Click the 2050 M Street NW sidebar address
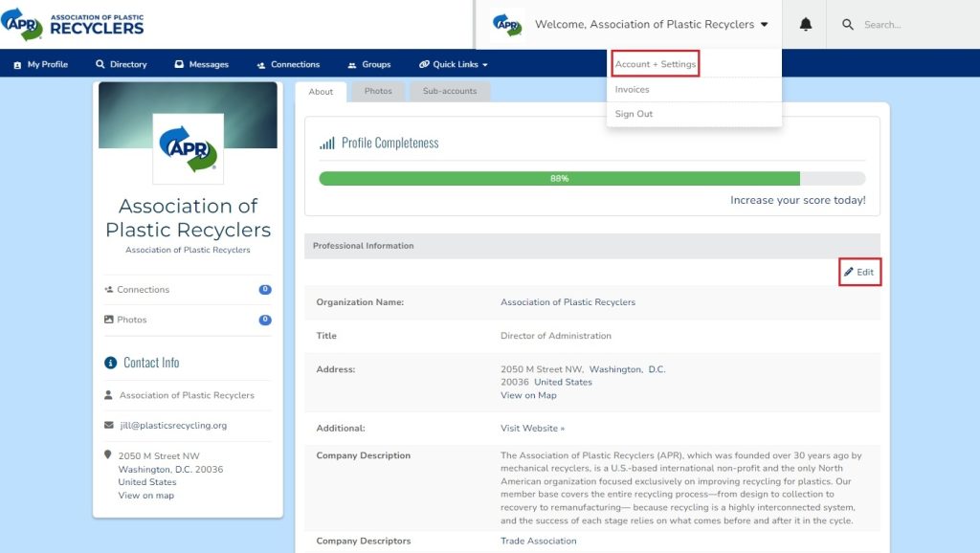Image resolution: width=980 pixels, height=553 pixels. coord(159,456)
